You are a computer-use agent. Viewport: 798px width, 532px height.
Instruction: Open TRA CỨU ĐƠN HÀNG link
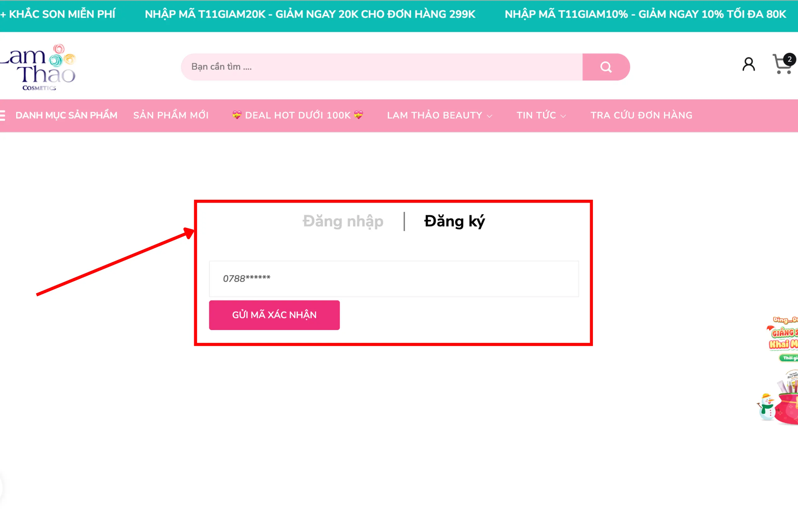click(641, 115)
